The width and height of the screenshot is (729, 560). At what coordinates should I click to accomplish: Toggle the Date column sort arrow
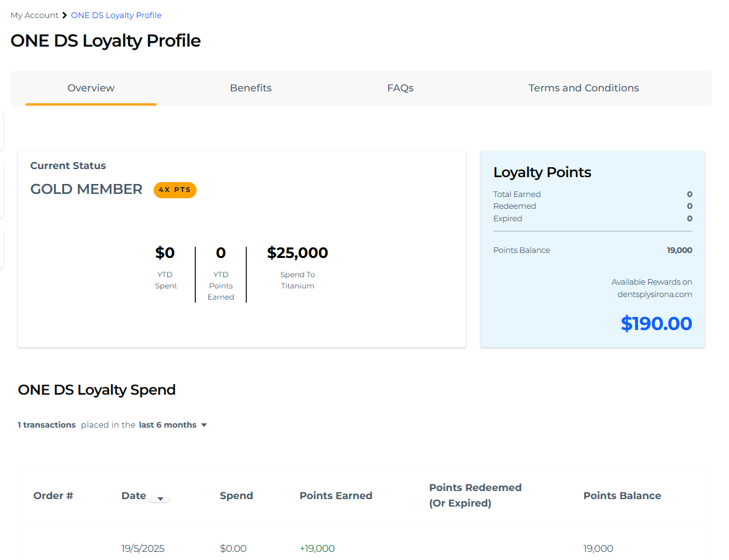[x=160, y=498]
